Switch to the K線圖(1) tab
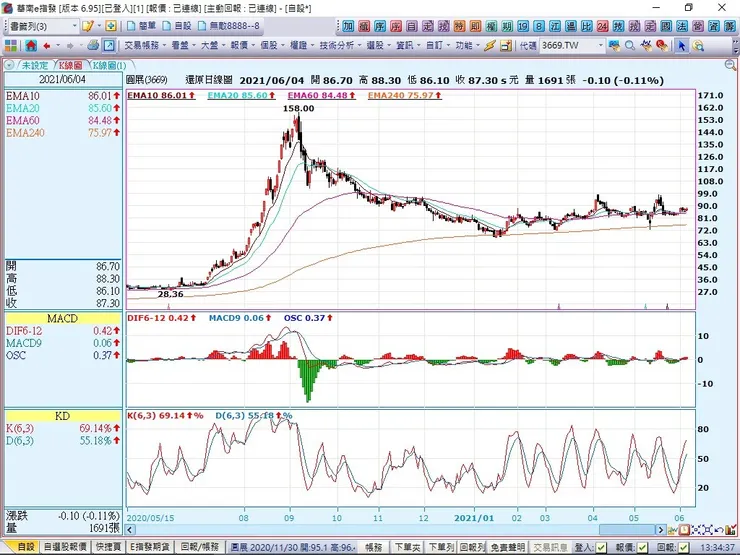This screenshot has height=555, width=740. [x=109, y=65]
